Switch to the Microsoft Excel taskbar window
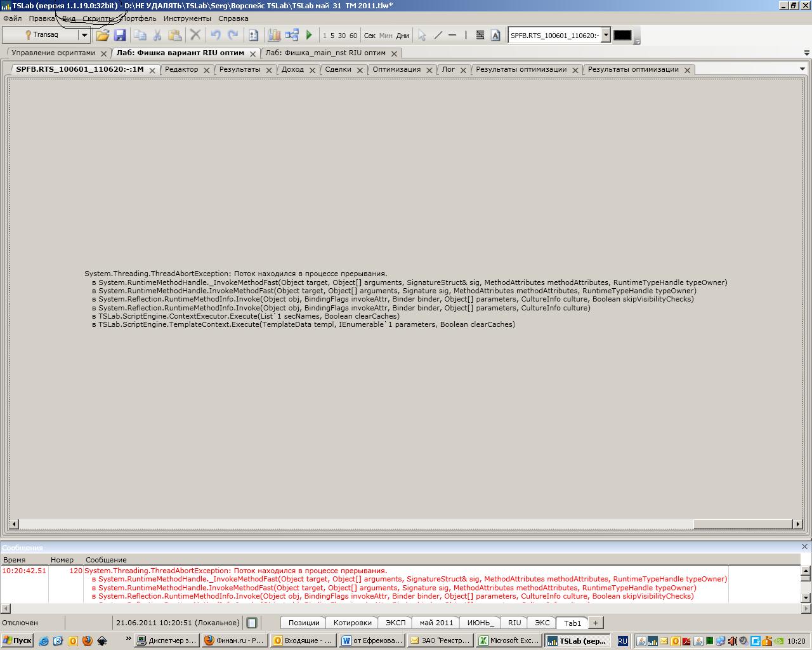Viewport: 812px width, 650px height. coord(509,640)
